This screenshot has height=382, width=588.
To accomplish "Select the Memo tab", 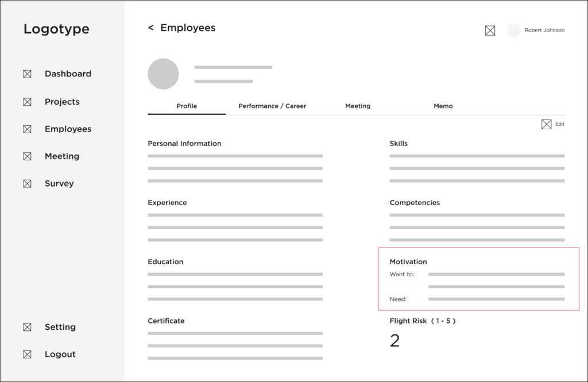I will (443, 106).
